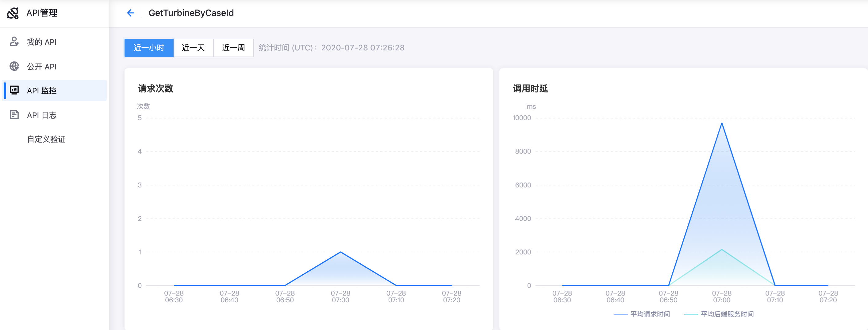Click the 公开 API globe icon
868x330 pixels.
(14, 66)
